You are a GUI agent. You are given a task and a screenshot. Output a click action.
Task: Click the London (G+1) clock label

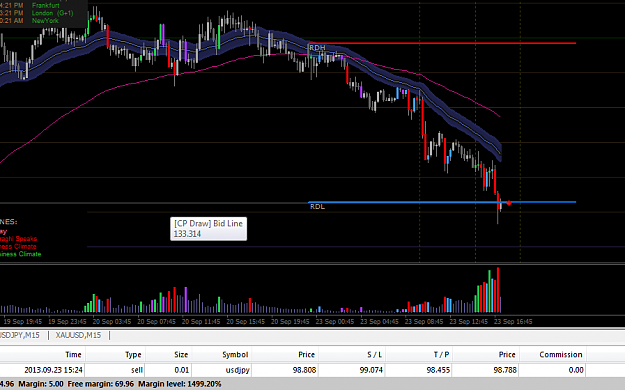pos(52,13)
